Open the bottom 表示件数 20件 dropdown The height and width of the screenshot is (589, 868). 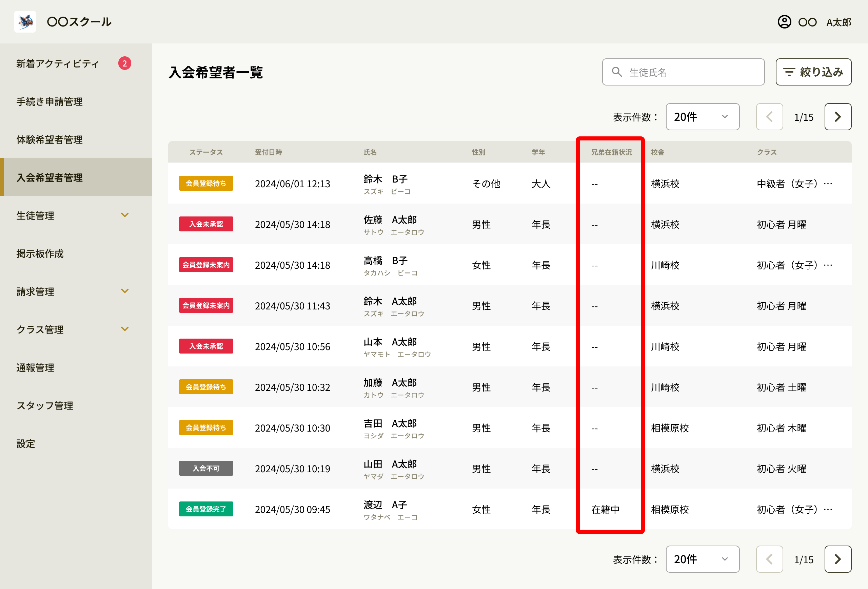point(702,559)
